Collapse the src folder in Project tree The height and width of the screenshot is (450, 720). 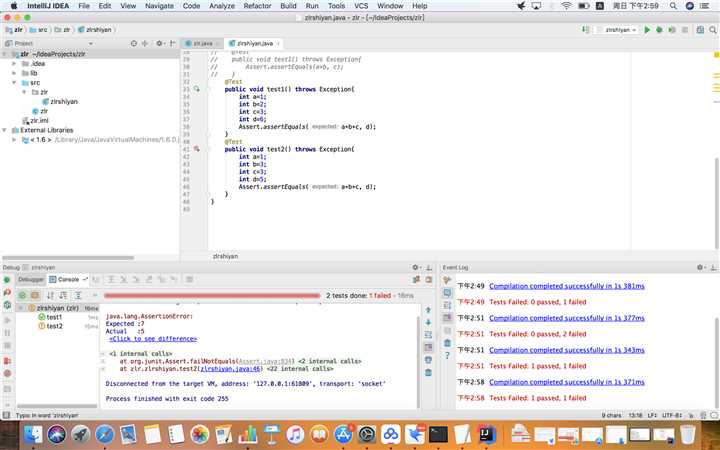pyautogui.click(x=13, y=82)
